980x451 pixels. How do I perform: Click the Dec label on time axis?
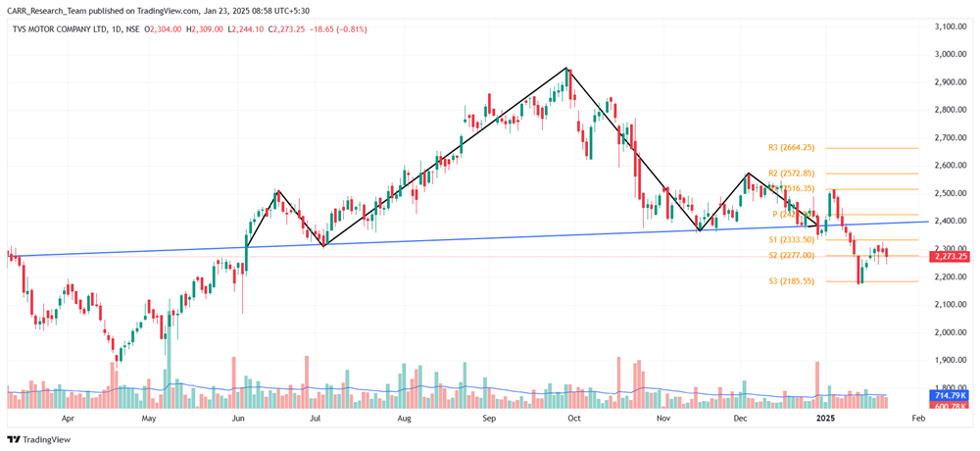(x=741, y=418)
